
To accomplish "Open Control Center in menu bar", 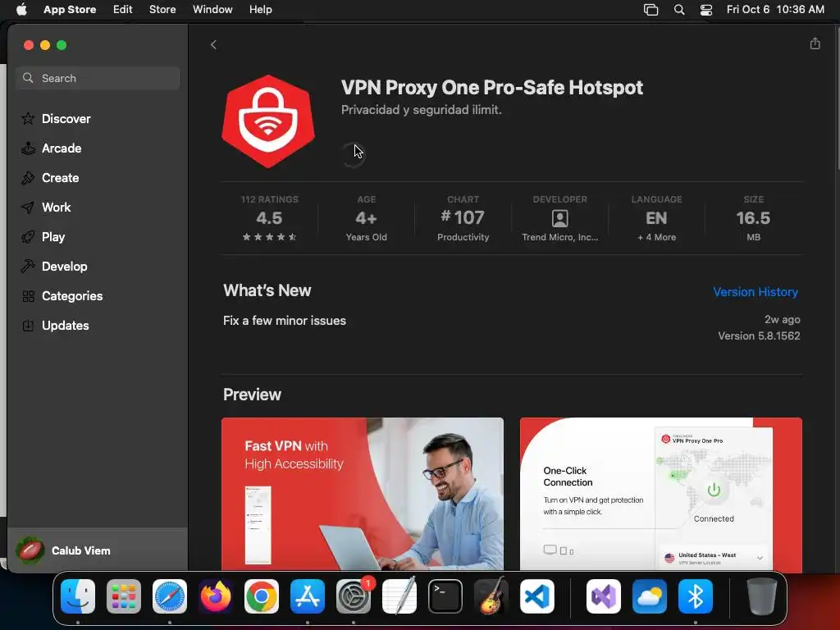I will (706, 10).
